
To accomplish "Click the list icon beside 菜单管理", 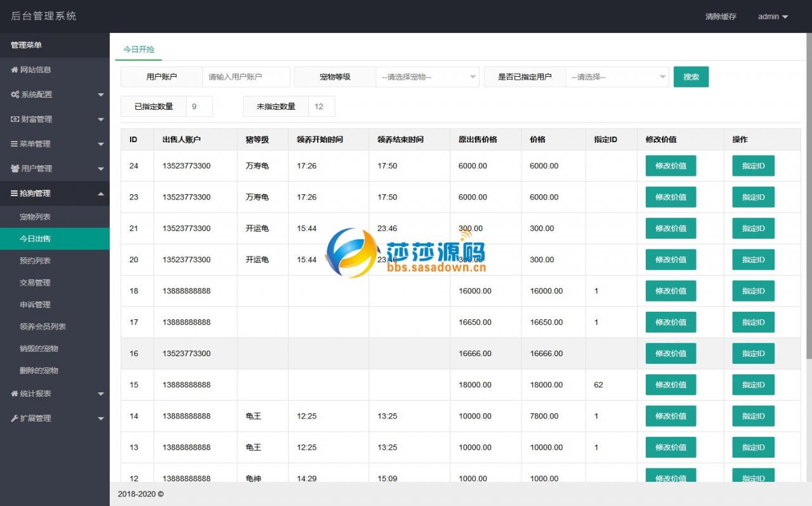I will point(15,144).
